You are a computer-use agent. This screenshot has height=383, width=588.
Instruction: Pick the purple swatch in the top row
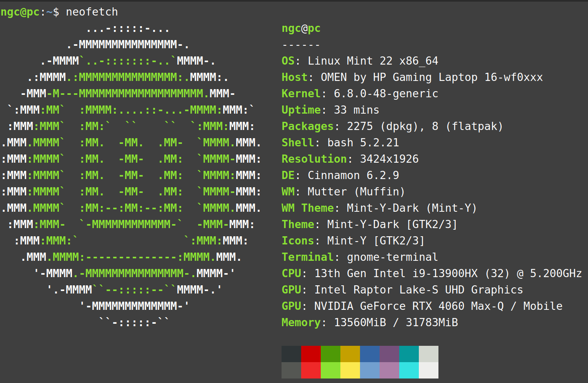[x=389, y=354]
